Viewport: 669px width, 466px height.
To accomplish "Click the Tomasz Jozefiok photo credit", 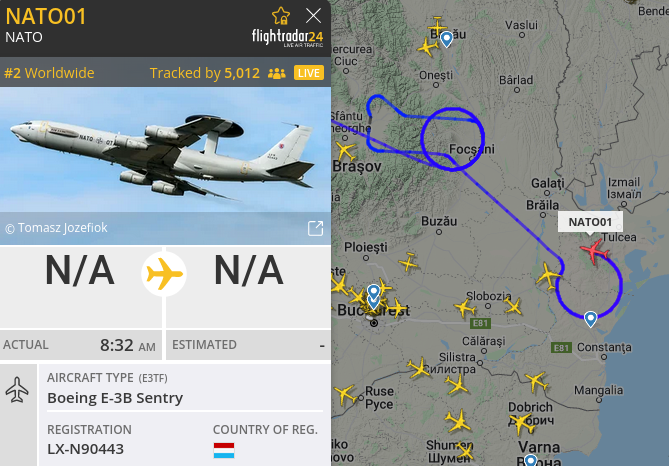I will coord(56,228).
